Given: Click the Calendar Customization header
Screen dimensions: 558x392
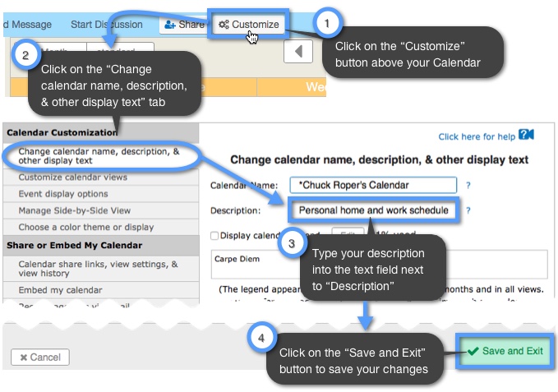Looking at the screenshot, I should coord(101,132).
